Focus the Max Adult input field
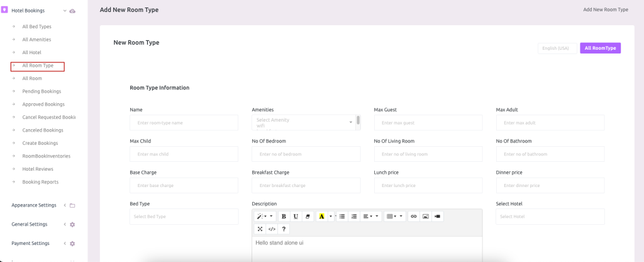Image resolution: width=644 pixels, height=262 pixels. coord(550,123)
